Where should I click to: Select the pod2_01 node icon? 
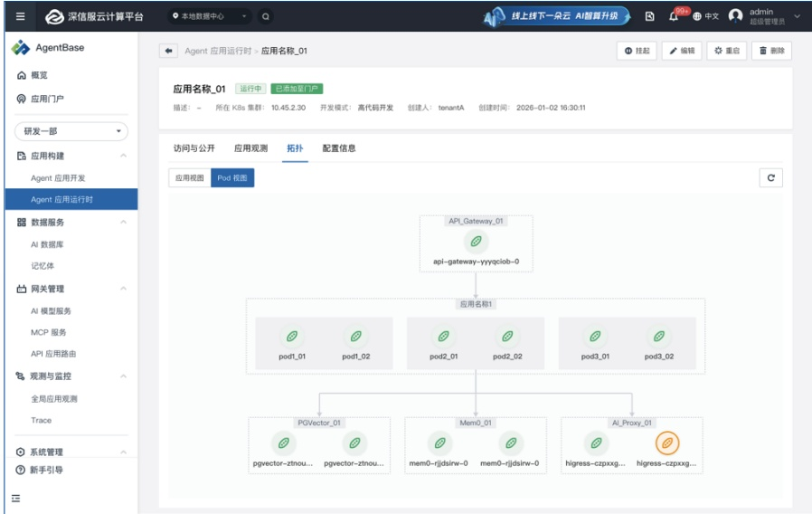click(x=443, y=337)
